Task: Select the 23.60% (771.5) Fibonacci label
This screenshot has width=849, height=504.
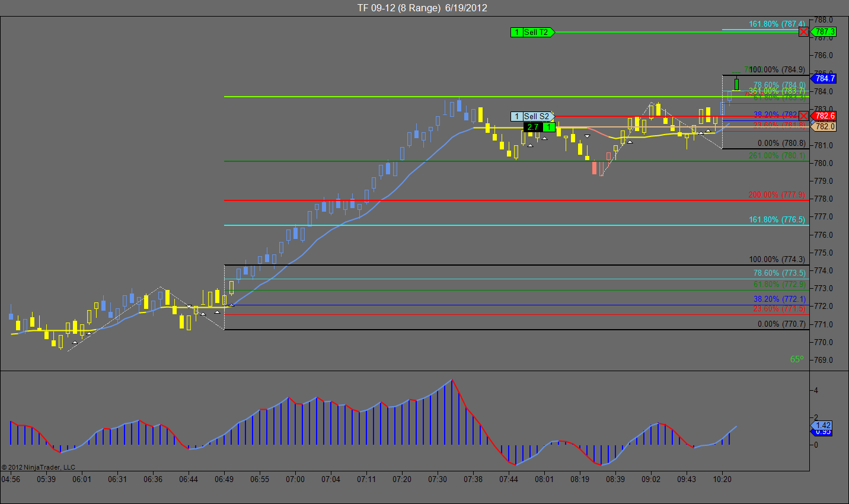Action: click(x=779, y=308)
